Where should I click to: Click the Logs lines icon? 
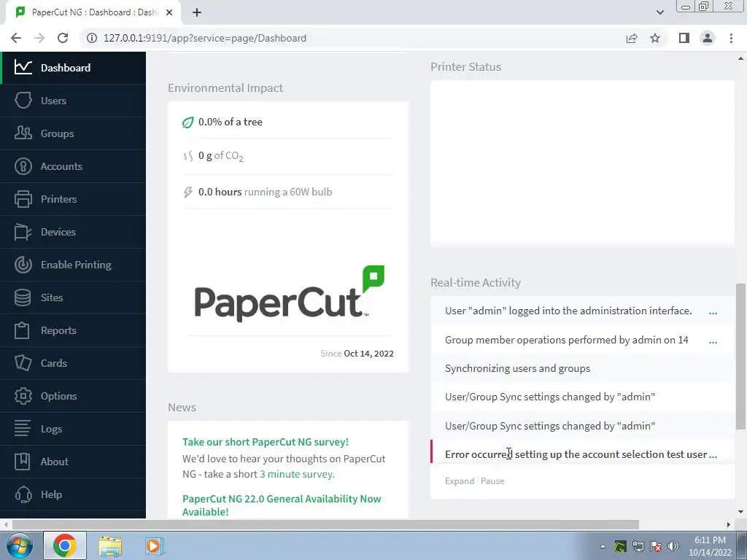[x=23, y=429]
